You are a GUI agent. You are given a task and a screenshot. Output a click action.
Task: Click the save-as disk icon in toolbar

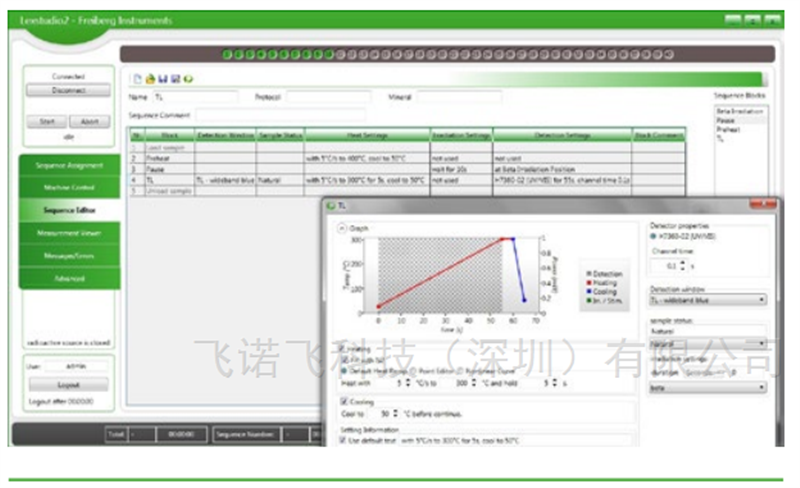tap(175, 79)
